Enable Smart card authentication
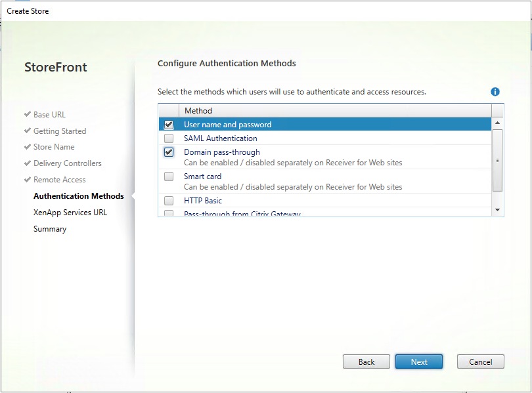Screen dimensions: 532x393 (169, 176)
